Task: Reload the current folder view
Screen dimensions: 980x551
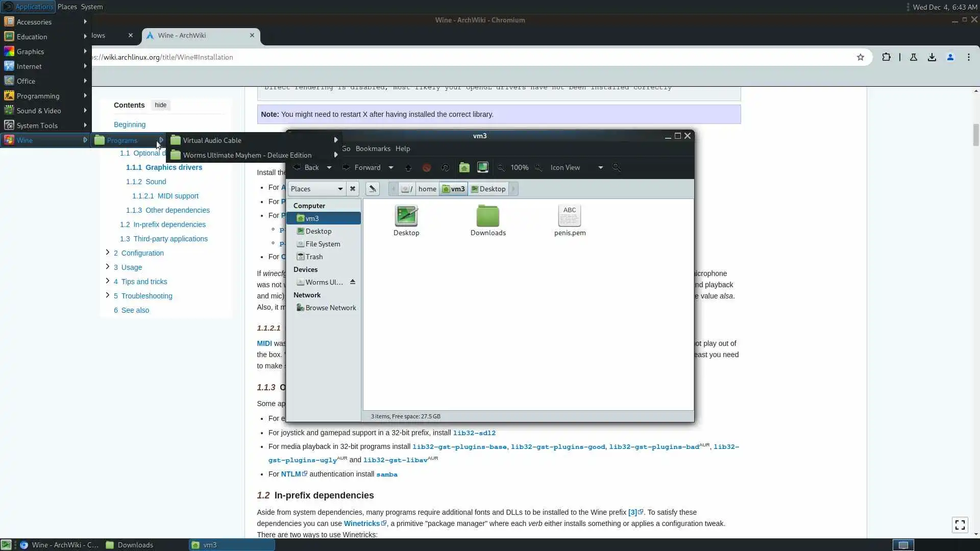Action: [x=445, y=167]
